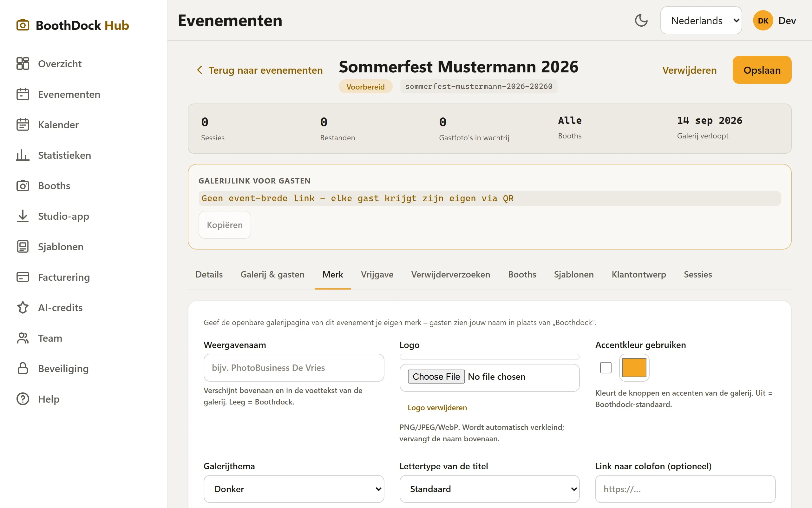Click into the Link naar colofon field
812x508 pixels.
click(x=685, y=489)
